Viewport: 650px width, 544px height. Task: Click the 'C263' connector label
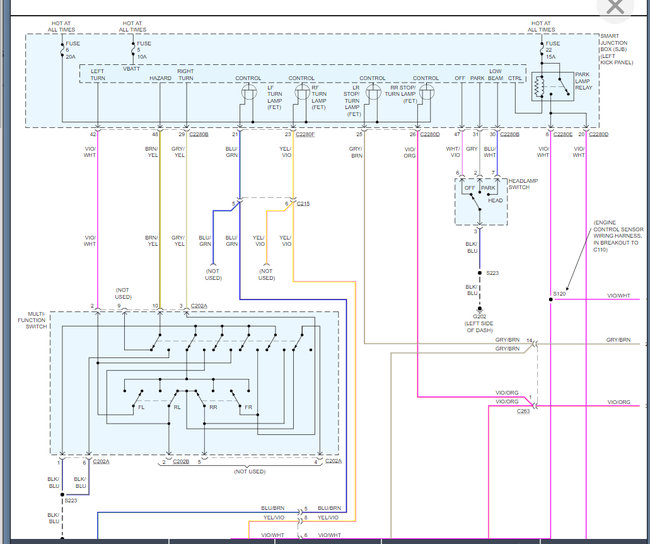(523, 411)
